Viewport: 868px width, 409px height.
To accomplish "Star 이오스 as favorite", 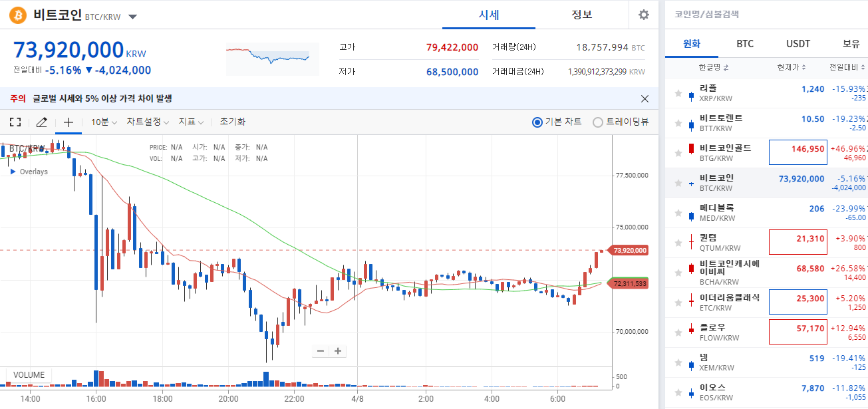I will [678, 392].
